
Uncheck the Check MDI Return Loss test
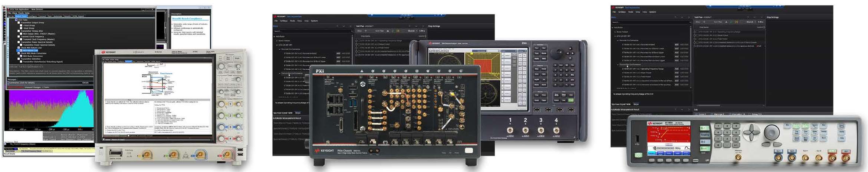[19, 48]
